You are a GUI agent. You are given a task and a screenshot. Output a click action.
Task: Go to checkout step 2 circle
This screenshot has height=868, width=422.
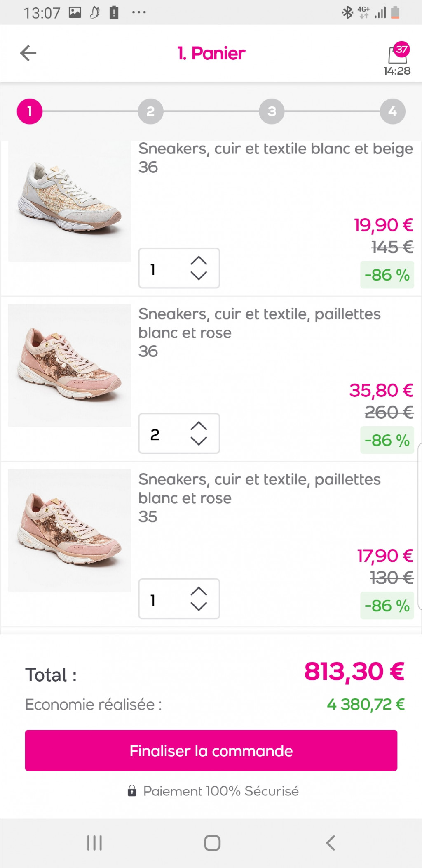(150, 111)
